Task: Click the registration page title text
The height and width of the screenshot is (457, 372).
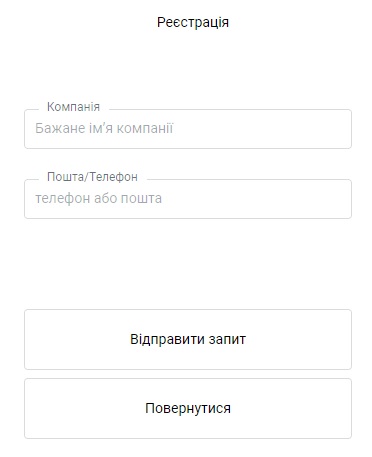Action: [x=193, y=22]
